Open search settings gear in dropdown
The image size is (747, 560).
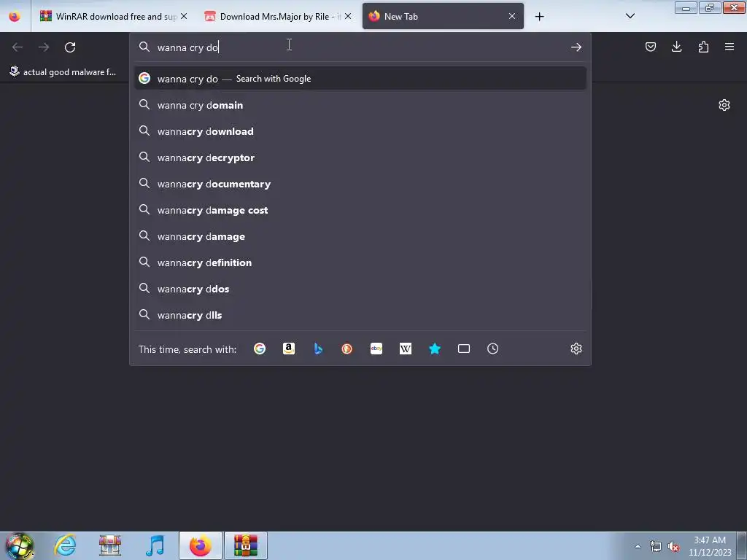pyautogui.click(x=576, y=349)
